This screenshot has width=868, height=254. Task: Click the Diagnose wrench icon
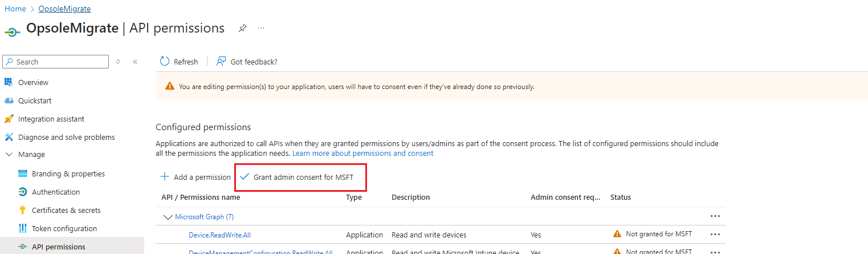pos(9,137)
